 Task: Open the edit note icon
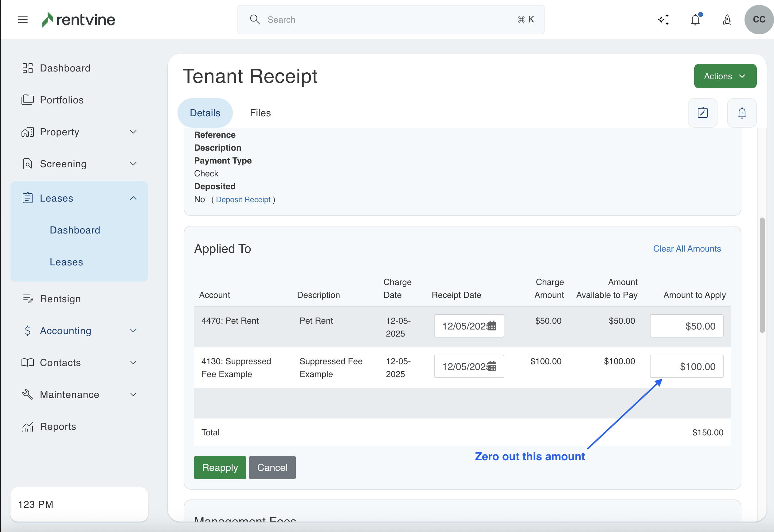coord(703,113)
